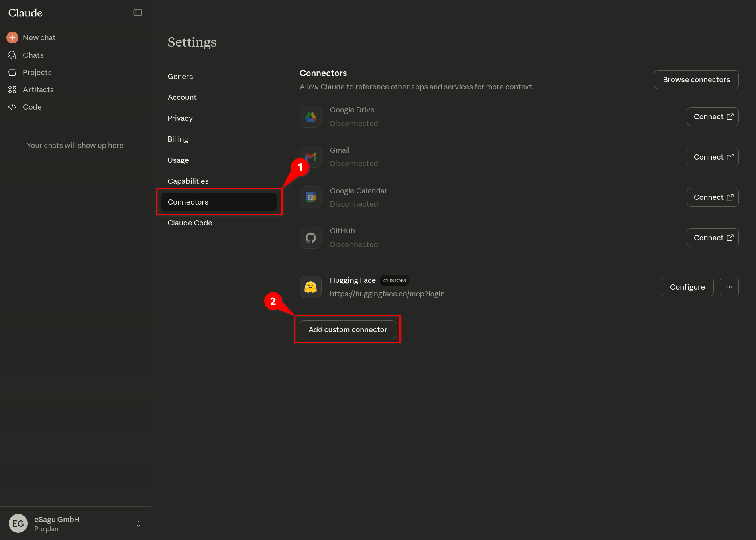This screenshot has width=756, height=540.
Task: Expand the eSagu GmbH account switcher
Action: (139, 524)
